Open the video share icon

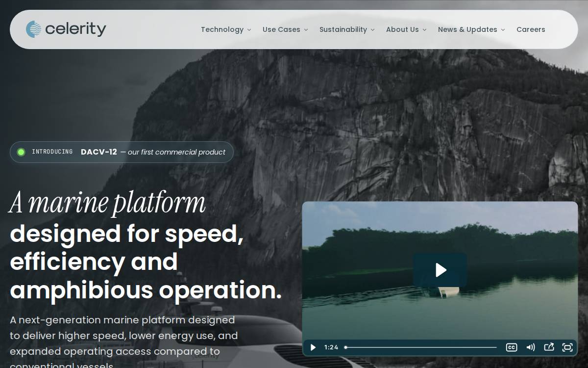(549, 347)
